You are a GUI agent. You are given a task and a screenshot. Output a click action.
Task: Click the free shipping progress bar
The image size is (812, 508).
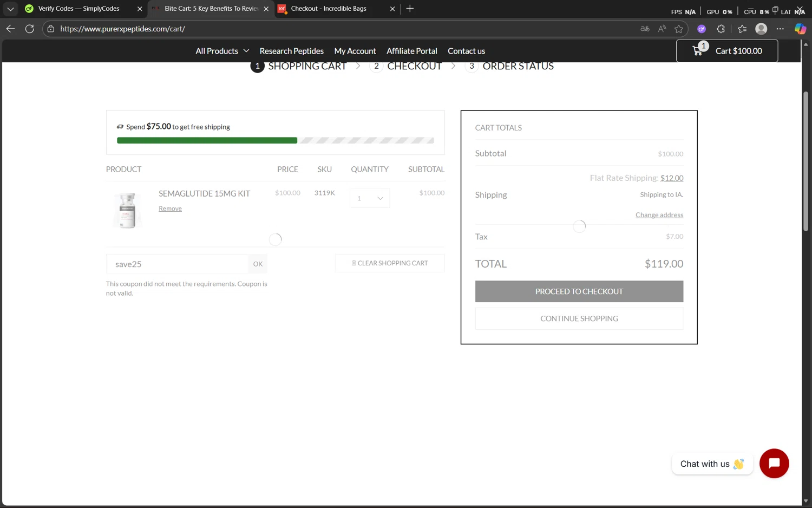[275, 140]
